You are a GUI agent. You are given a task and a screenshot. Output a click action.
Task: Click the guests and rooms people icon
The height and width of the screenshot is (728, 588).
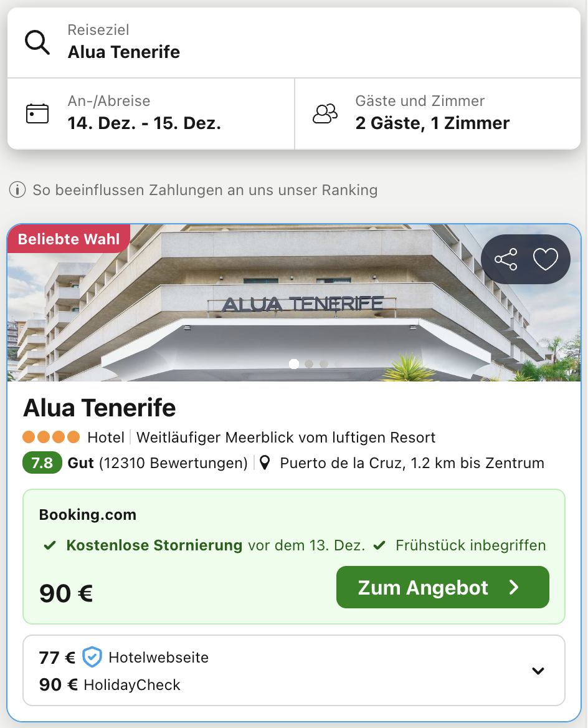(325, 113)
